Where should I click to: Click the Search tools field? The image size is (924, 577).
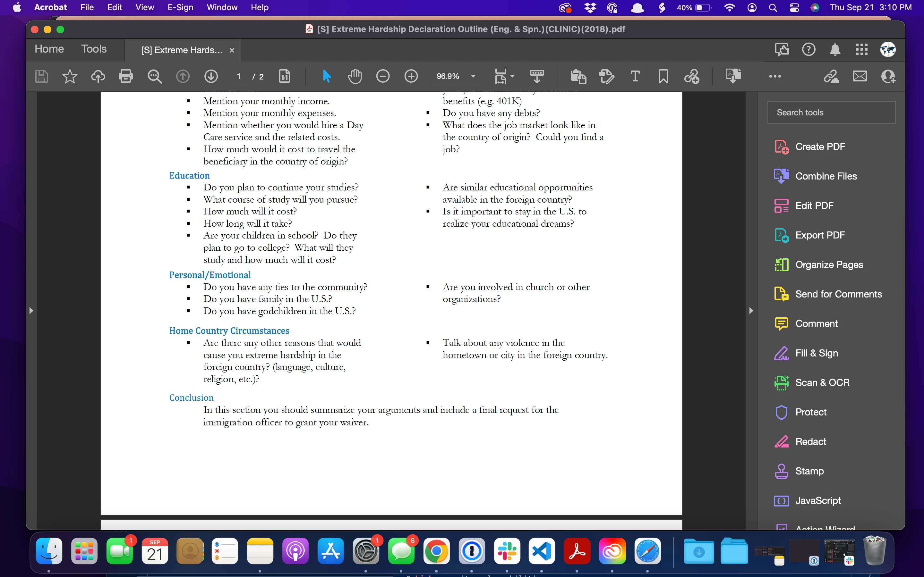(831, 113)
